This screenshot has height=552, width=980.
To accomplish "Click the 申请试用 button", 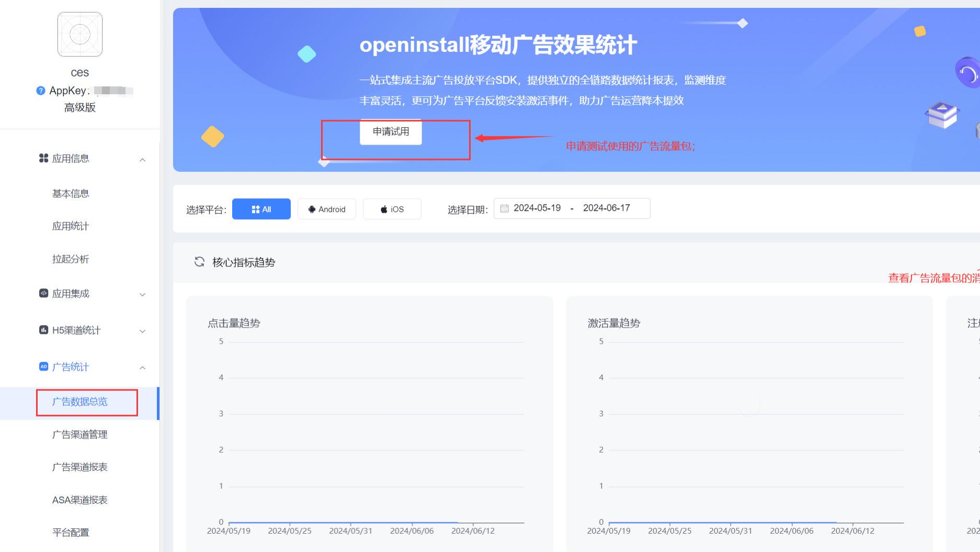I will 391,132.
